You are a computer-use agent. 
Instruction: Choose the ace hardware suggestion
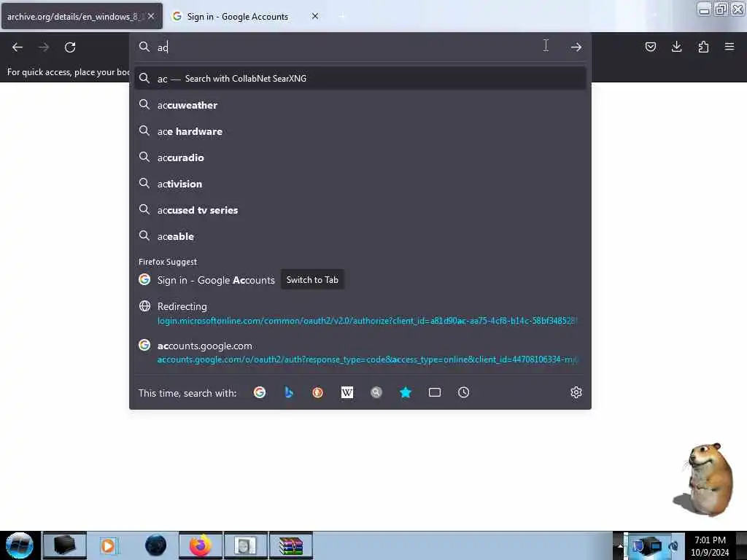click(x=360, y=131)
